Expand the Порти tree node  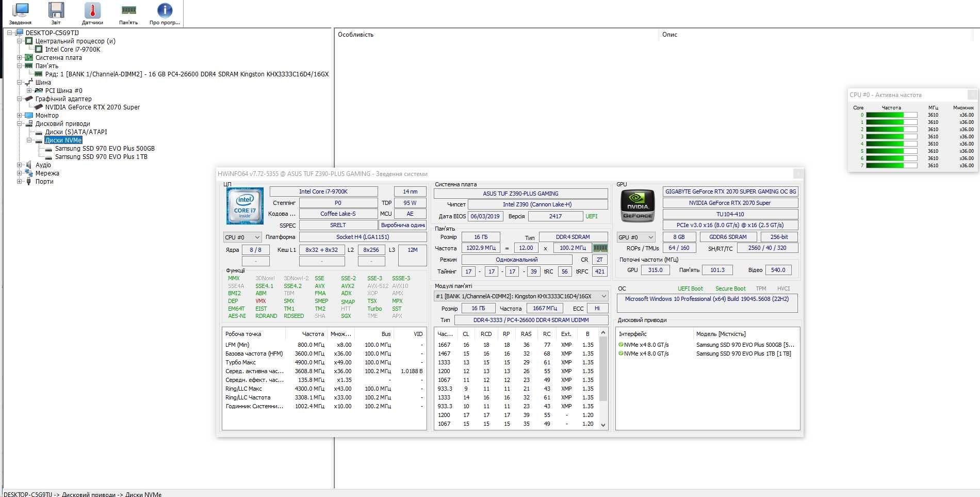[x=19, y=181]
